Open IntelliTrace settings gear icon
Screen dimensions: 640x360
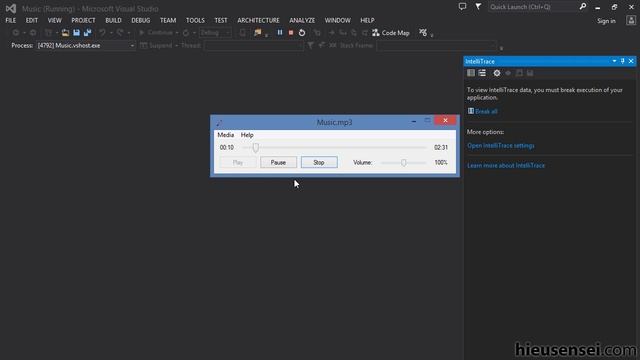(x=496, y=73)
